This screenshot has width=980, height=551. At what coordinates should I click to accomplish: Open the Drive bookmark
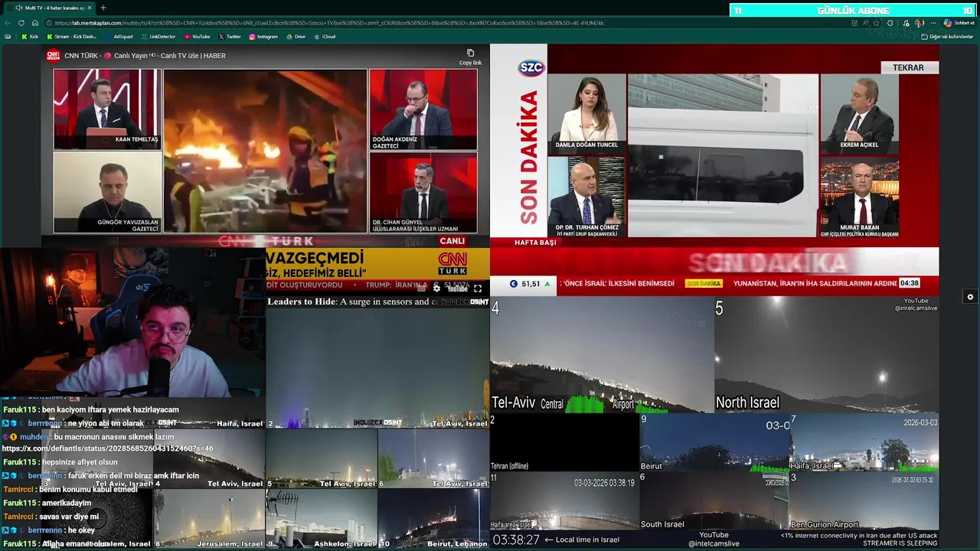296,37
